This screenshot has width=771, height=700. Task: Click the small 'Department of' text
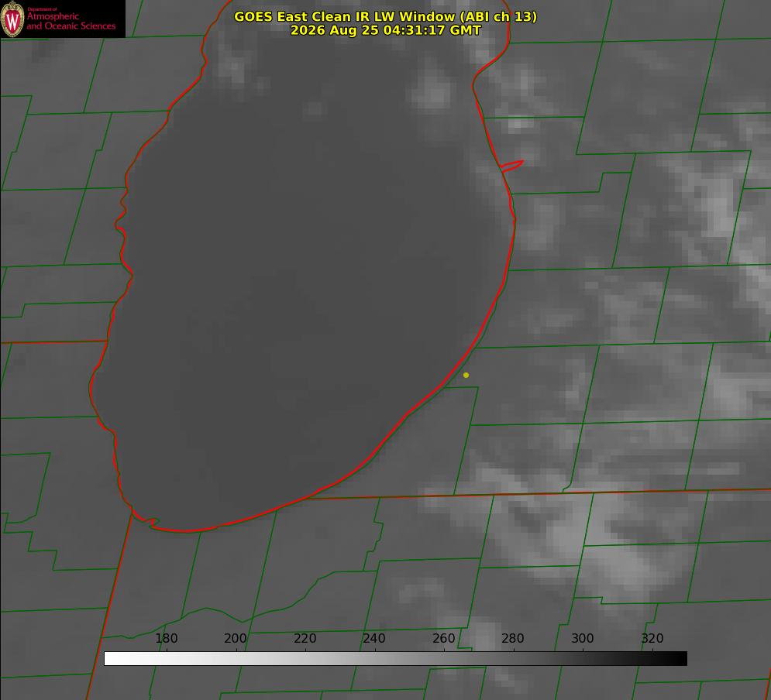point(42,9)
